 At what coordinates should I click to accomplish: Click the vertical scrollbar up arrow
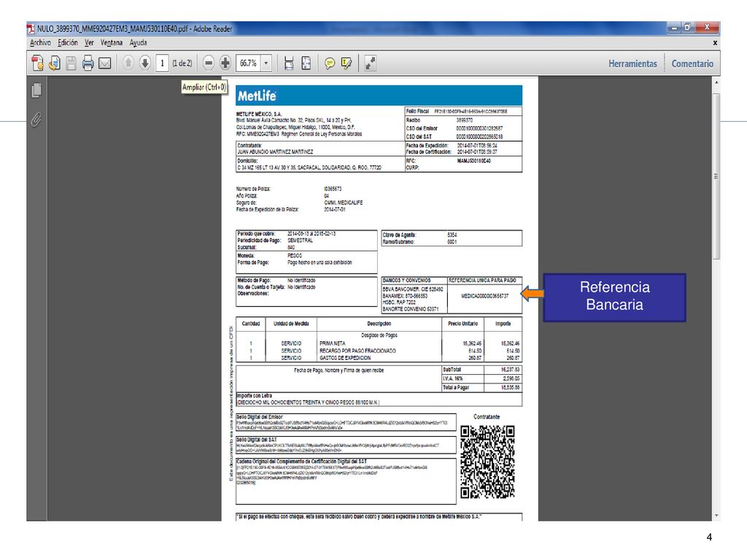pos(716,82)
